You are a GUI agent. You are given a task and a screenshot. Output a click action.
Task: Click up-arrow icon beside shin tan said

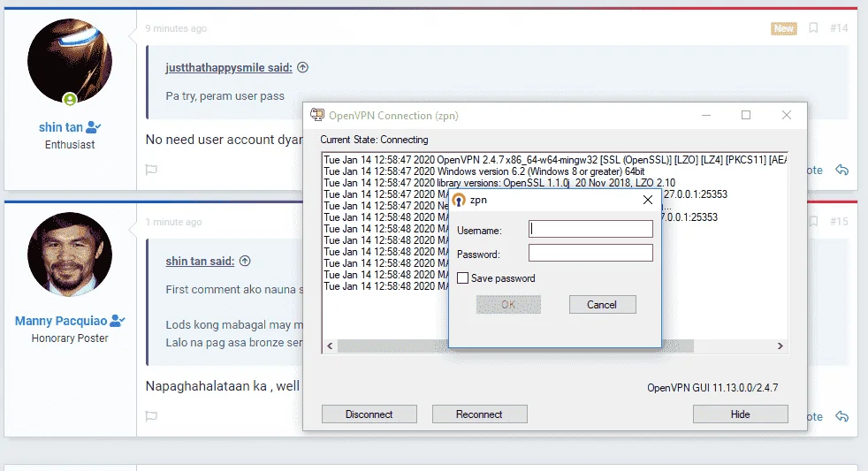(x=245, y=261)
